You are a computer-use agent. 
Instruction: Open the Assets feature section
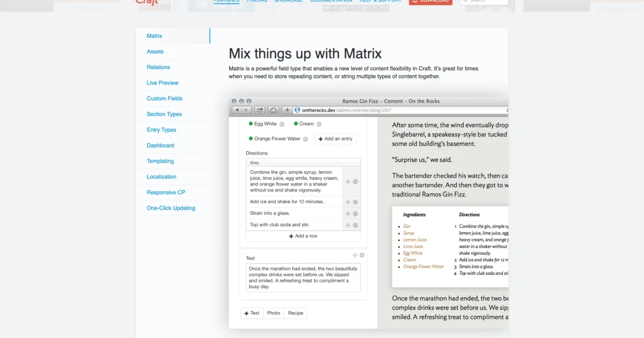172,52
